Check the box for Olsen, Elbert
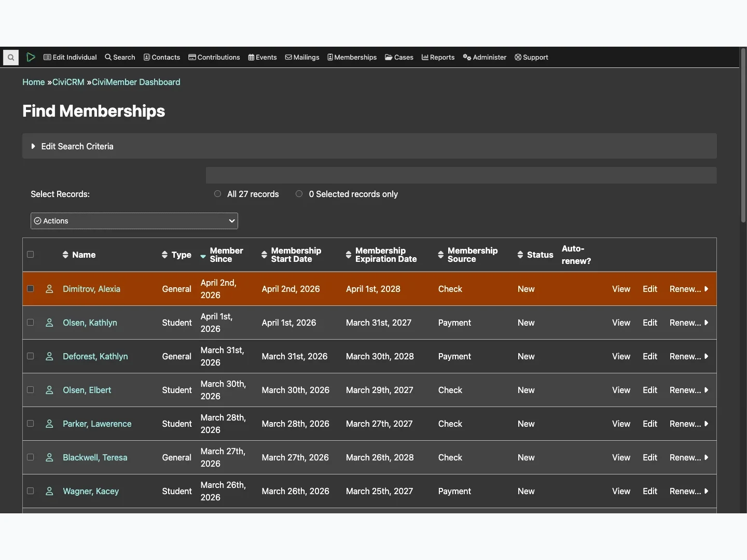The image size is (747, 560). tap(31, 390)
